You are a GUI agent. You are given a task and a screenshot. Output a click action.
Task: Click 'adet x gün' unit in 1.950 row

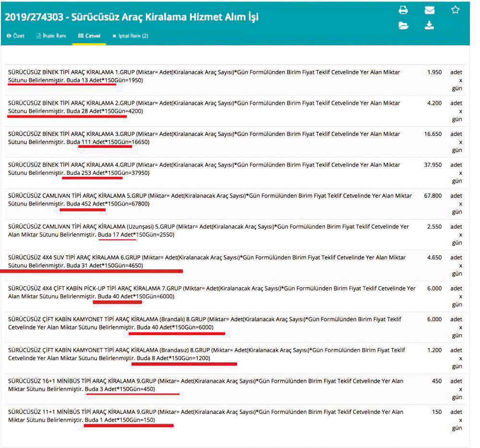point(456,81)
